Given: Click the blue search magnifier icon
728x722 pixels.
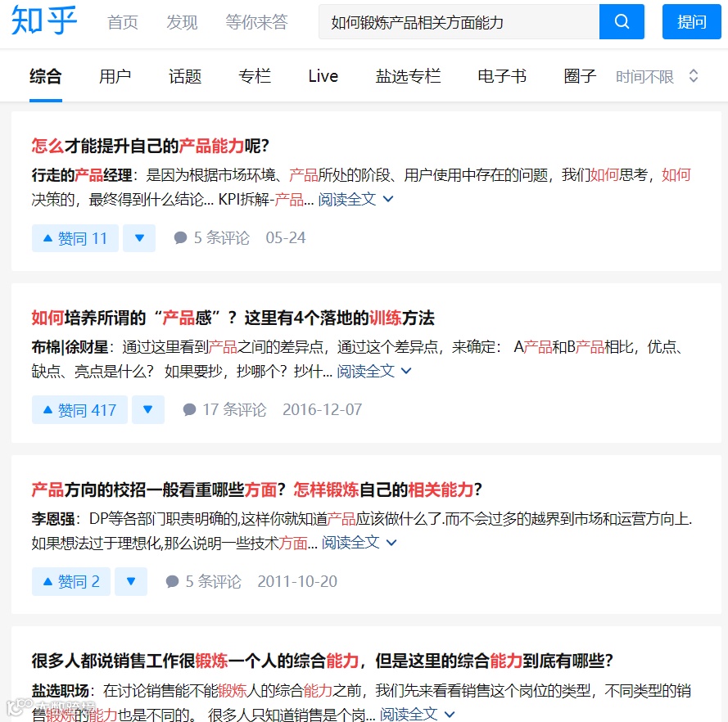Looking at the screenshot, I should (x=622, y=21).
